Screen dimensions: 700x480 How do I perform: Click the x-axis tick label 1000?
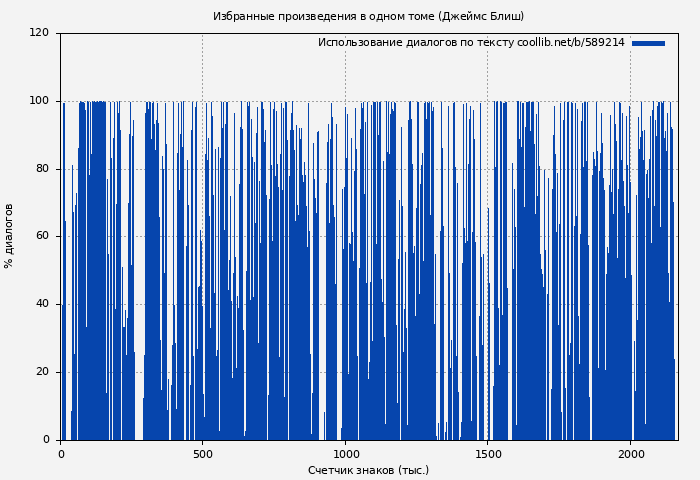(x=345, y=454)
